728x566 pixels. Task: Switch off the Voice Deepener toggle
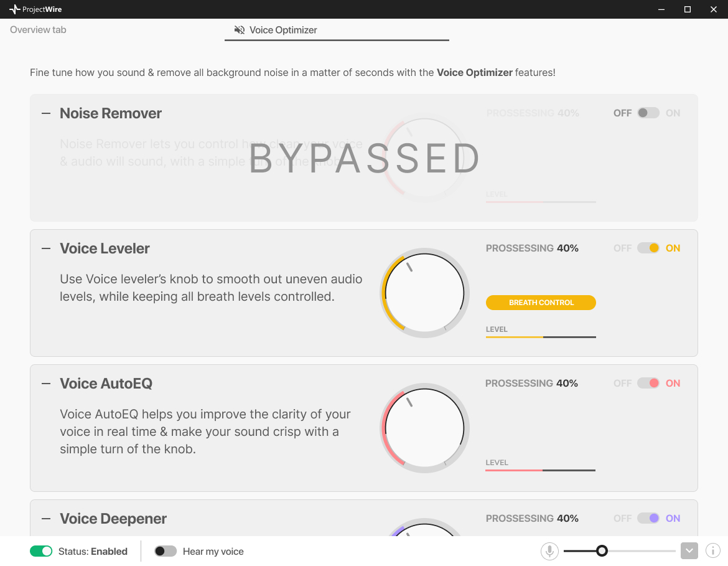pyautogui.click(x=648, y=518)
